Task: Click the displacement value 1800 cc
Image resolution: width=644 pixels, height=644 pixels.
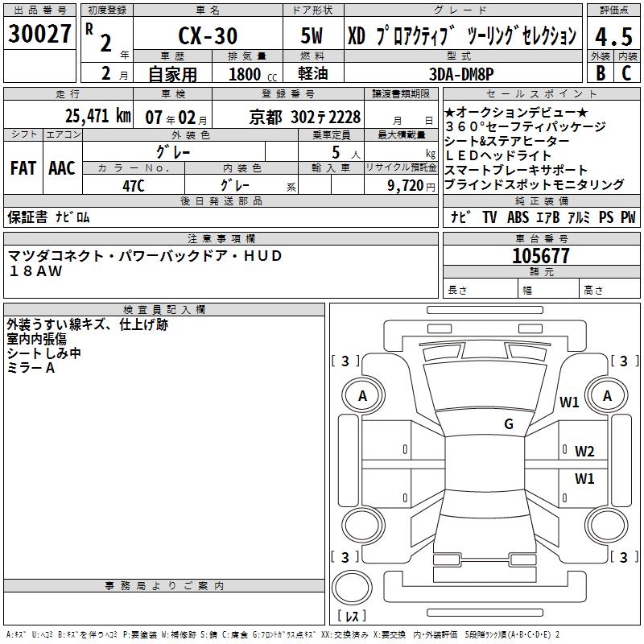Action: coord(253,74)
